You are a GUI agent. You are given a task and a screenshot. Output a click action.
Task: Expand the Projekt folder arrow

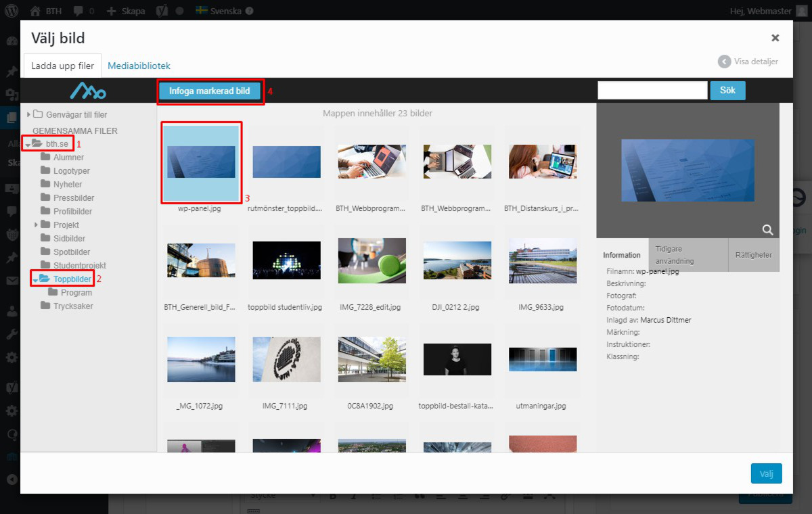click(x=36, y=225)
